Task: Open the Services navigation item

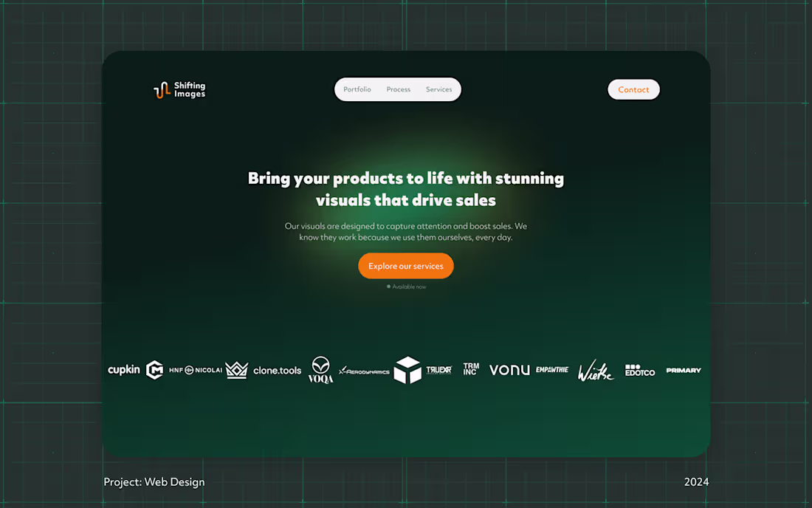Action: pos(439,89)
